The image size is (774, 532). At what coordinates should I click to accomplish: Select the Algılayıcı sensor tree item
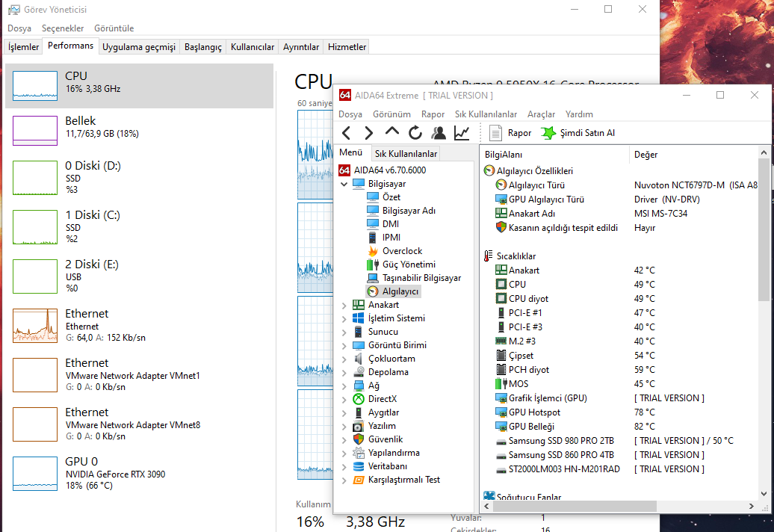pyautogui.click(x=394, y=291)
